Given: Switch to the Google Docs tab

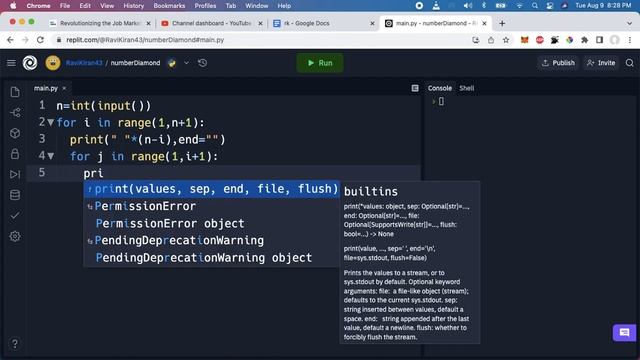Looking at the screenshot, I should (x=322, y=23).
